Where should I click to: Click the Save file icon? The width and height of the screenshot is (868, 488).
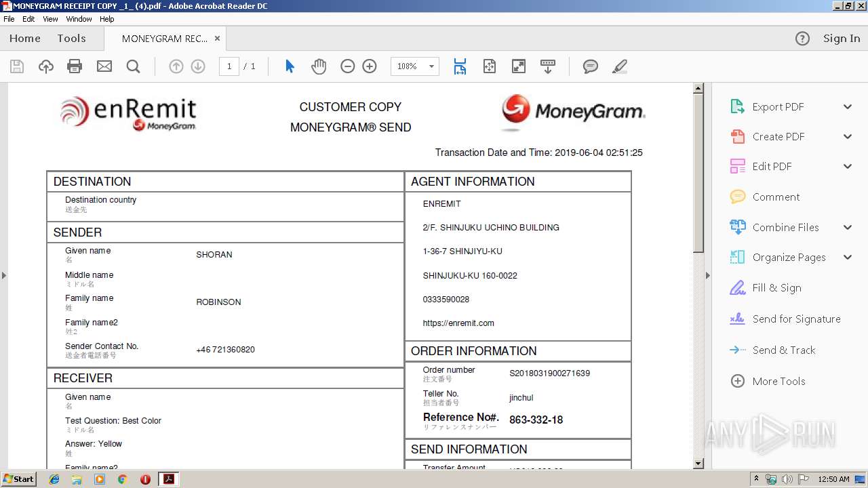click(17, 66)
